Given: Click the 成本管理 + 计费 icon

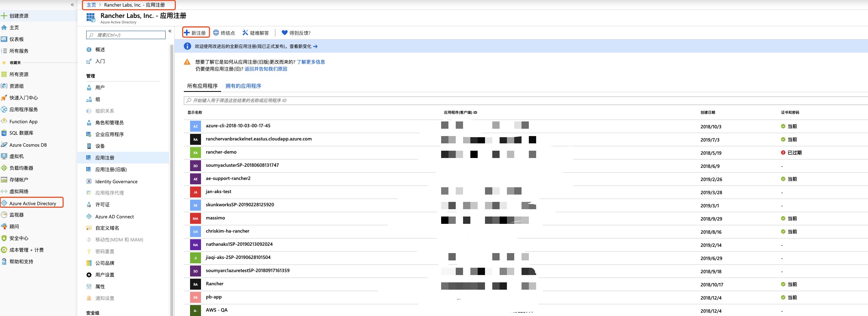Looking at the screenshot, I should [4, 250].
